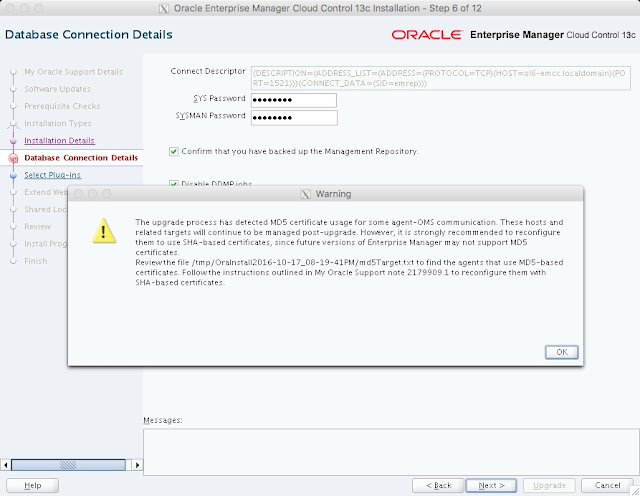Select the Database Connection Details step
The height and width of the screenshot is (496, 640).
pos(81,158)
